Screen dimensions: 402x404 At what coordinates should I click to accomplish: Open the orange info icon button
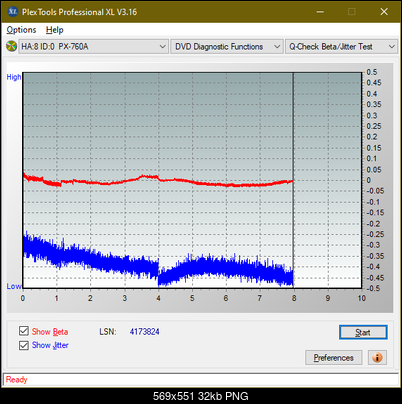coord(377,358)
